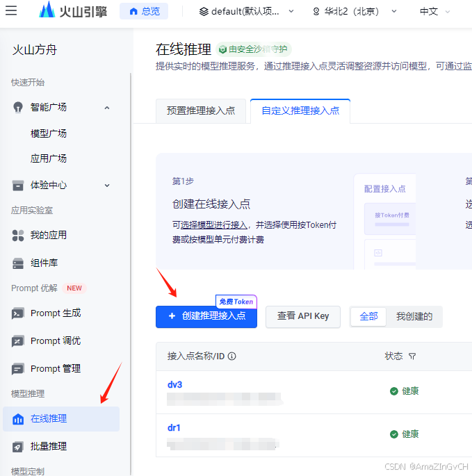Open 模型广场 in the sidebar
The width and height of the screenshot is (472, 476).
pos(49,133)
